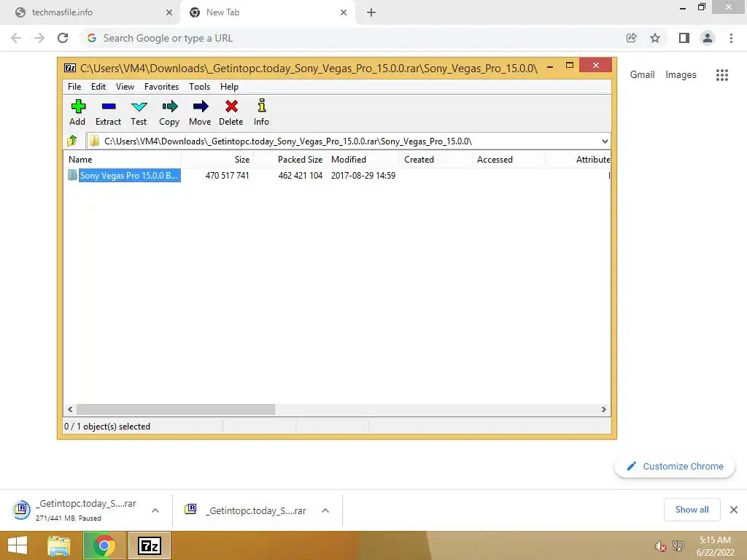Open the Chrome three-dot menu
This screenshot has width=747, height=560.
click(731, 38)
